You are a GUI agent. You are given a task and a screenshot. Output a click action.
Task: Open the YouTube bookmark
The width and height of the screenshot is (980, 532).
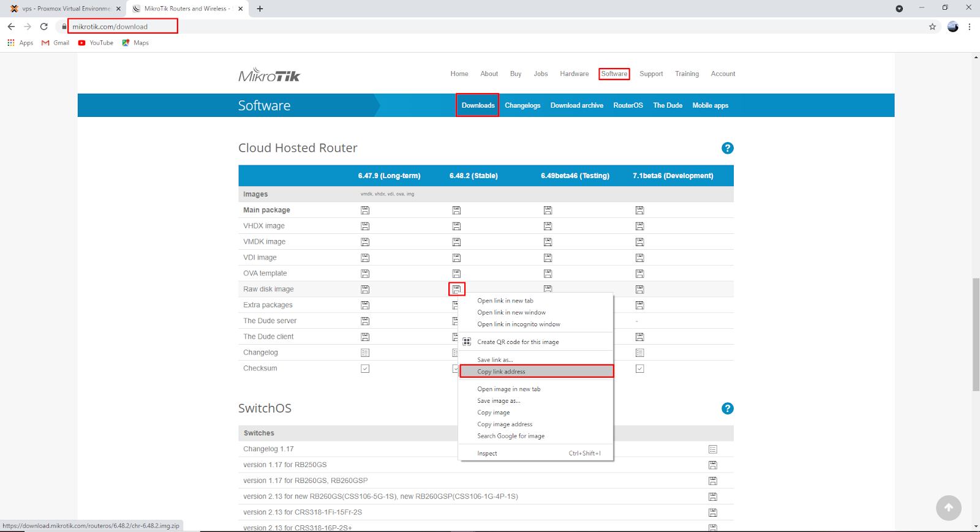[x=96, y=43]
